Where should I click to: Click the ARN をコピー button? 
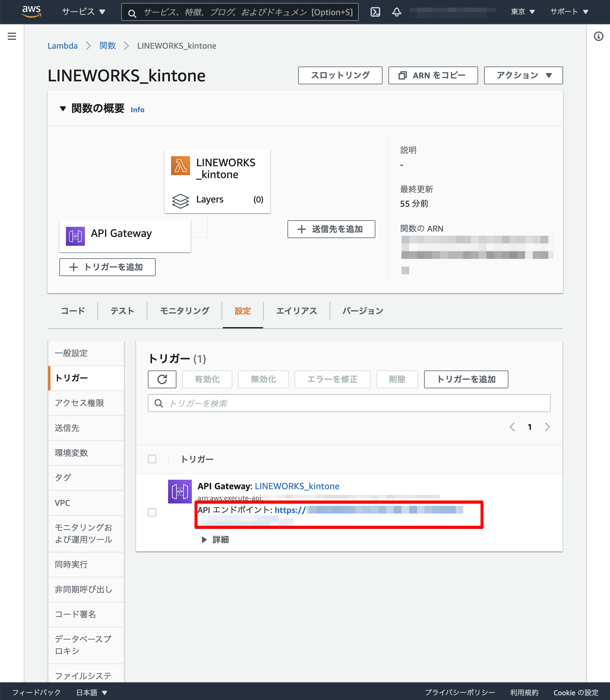[433, 75]
